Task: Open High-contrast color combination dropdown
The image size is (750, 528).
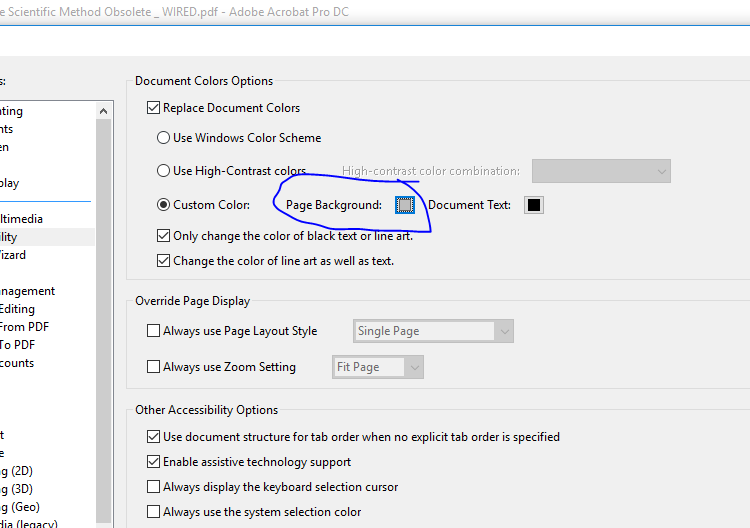Action: [600, 171]
